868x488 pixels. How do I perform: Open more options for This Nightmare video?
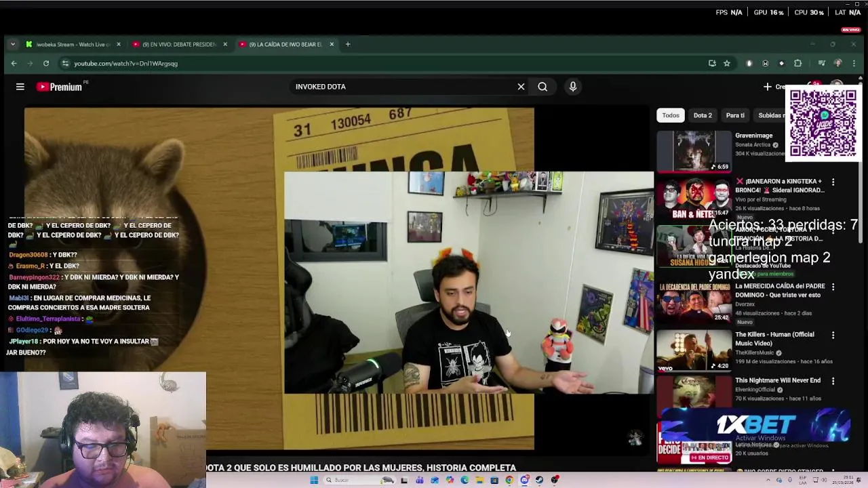coord(833,382)
